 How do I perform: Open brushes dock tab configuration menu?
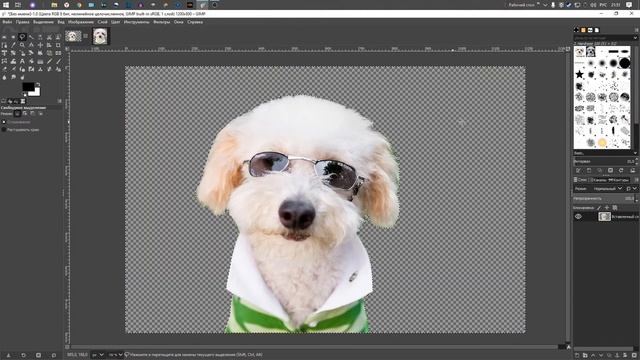coord(636,30)
